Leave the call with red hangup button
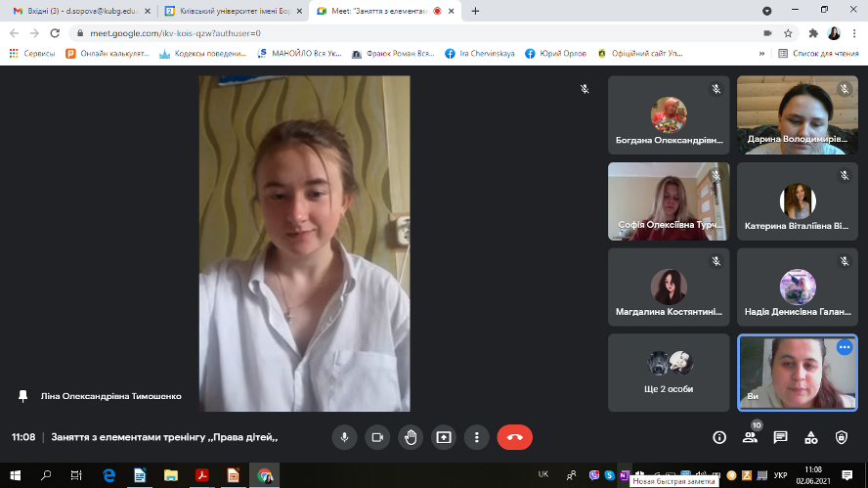The height and width of the screenshot is (488, 868). click(515, 437)
